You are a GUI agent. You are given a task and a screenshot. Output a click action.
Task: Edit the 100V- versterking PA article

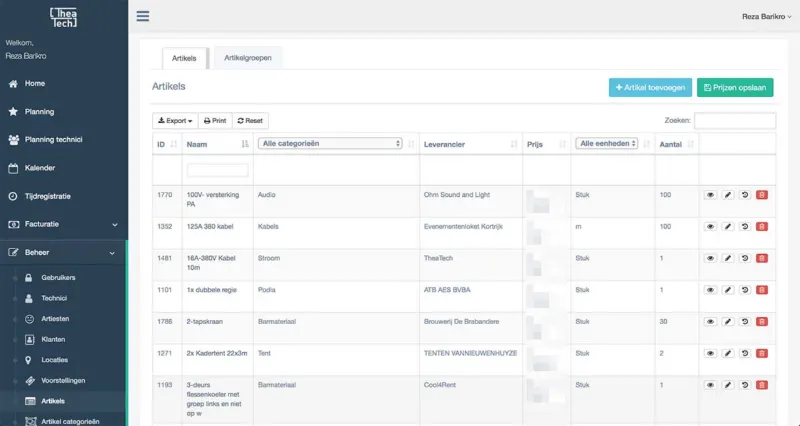tap(728, 195)
